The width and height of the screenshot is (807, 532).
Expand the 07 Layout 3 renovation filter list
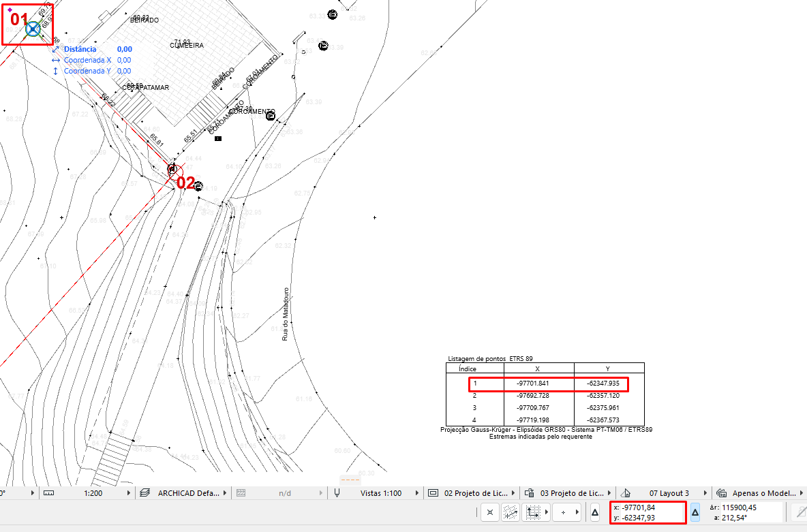click(705, 492)
